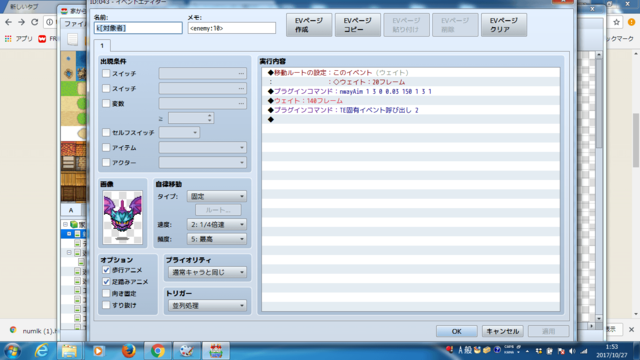
Task: Open 速度 dropdown showing 1/4倍速
Action: click(217, 224)
